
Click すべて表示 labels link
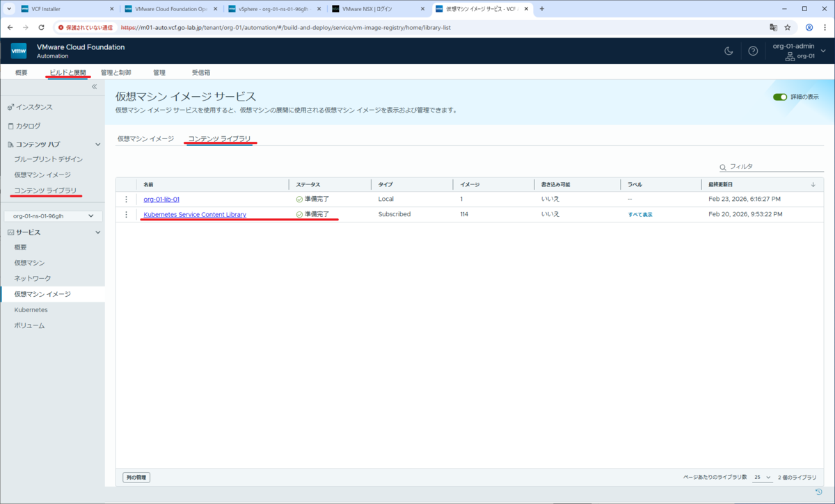coord(640,215)
